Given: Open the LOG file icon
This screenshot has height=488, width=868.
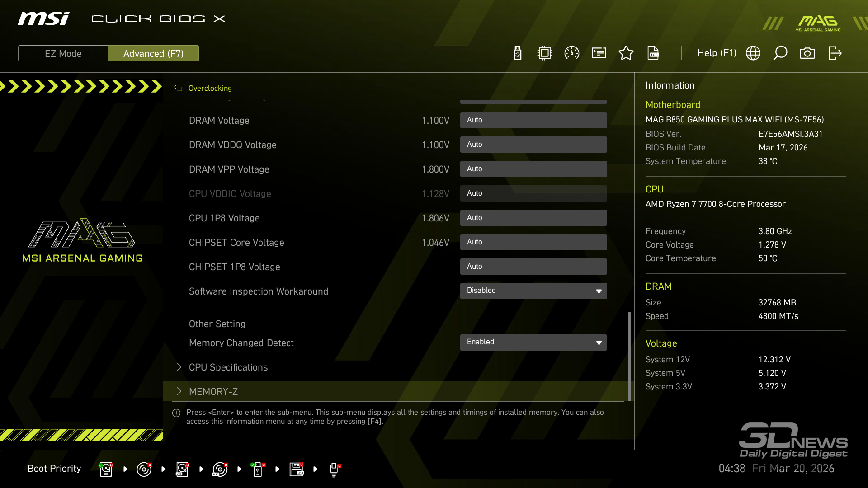Looking at the screenshot, I should pyautogui.click(x=653, y=53).
